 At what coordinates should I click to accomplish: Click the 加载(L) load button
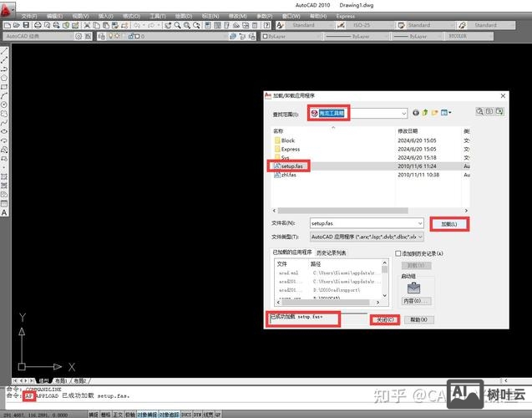(x=449, y=224)
